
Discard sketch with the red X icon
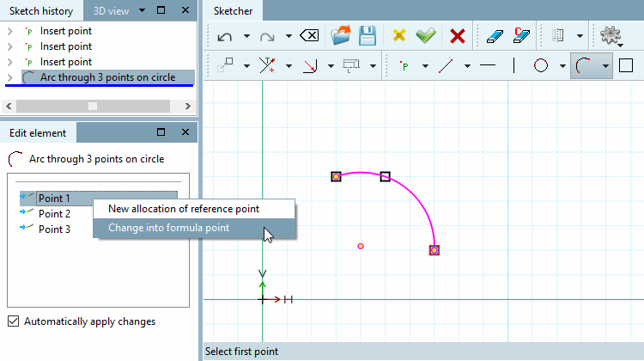[x=457, y=36]
